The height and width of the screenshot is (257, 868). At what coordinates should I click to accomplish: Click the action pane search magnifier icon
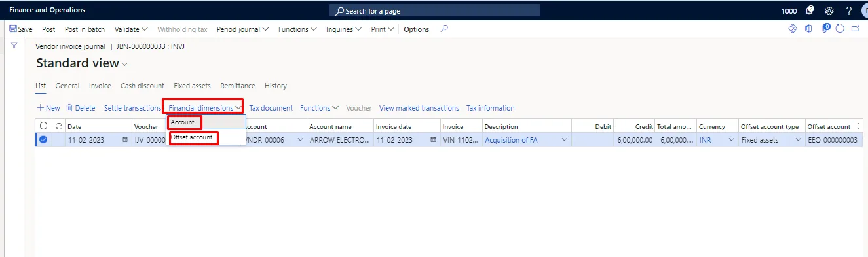[x=444, y=29]
